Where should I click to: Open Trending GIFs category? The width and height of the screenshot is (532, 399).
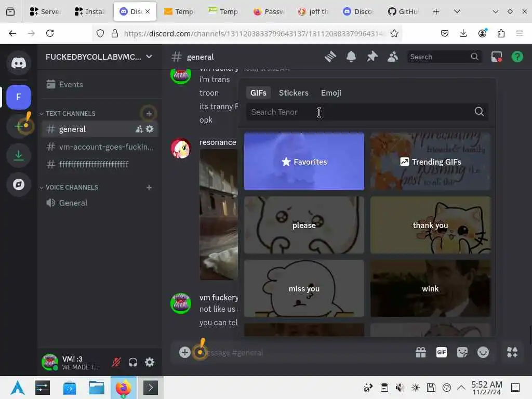pos(430,162)
